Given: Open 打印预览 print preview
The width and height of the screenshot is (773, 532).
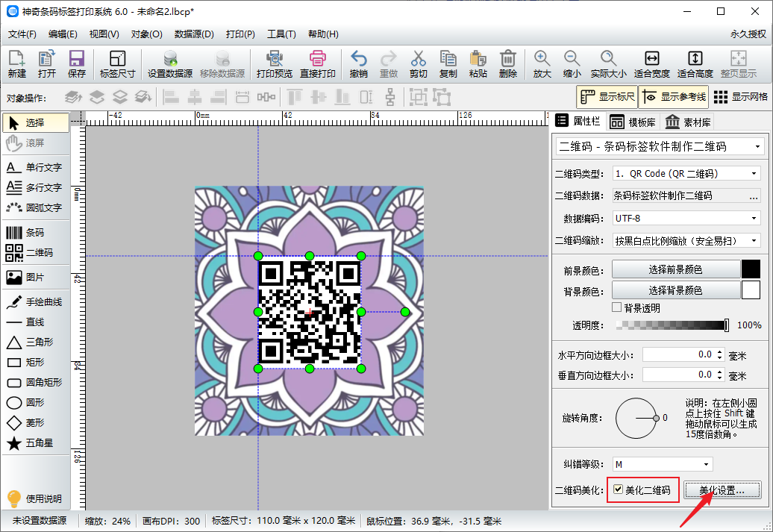Looking at the screenshot, I should pyautogui.click(x=274, y=64).
